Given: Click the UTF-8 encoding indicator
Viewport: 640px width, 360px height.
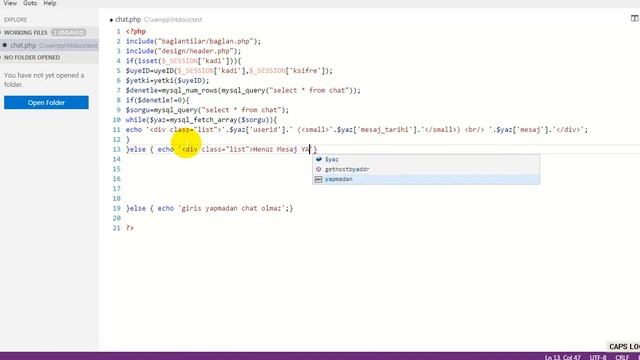Looking at the screenshot, I should [x=598, y=357].
